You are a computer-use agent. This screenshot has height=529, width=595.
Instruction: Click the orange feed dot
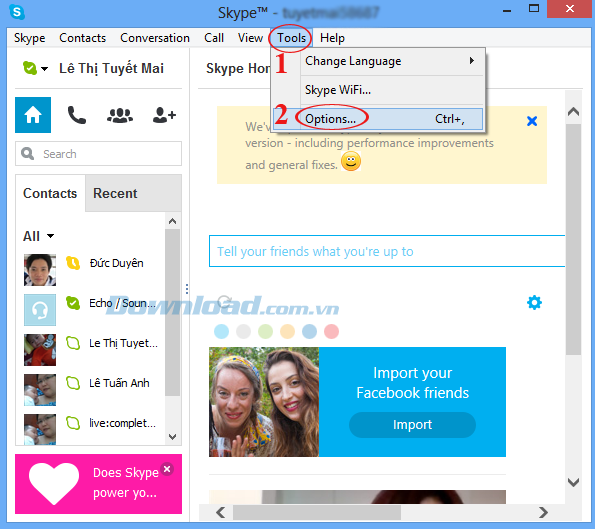287,331
